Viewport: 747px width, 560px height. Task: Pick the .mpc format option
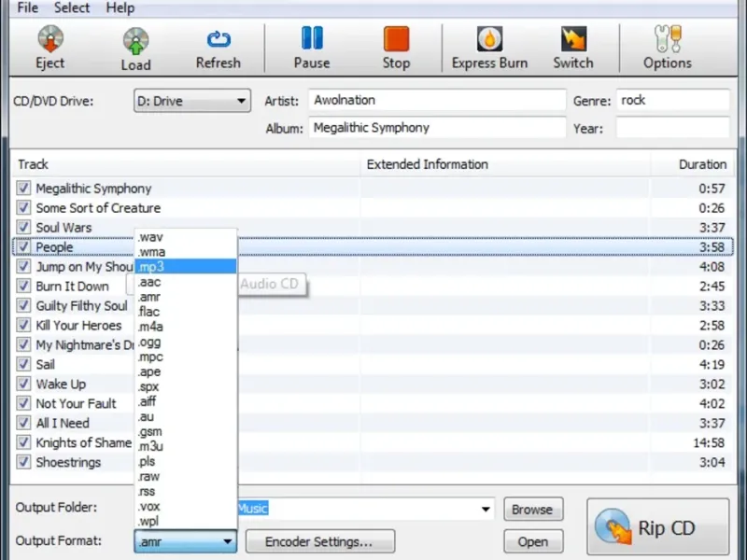coord(186,357)
